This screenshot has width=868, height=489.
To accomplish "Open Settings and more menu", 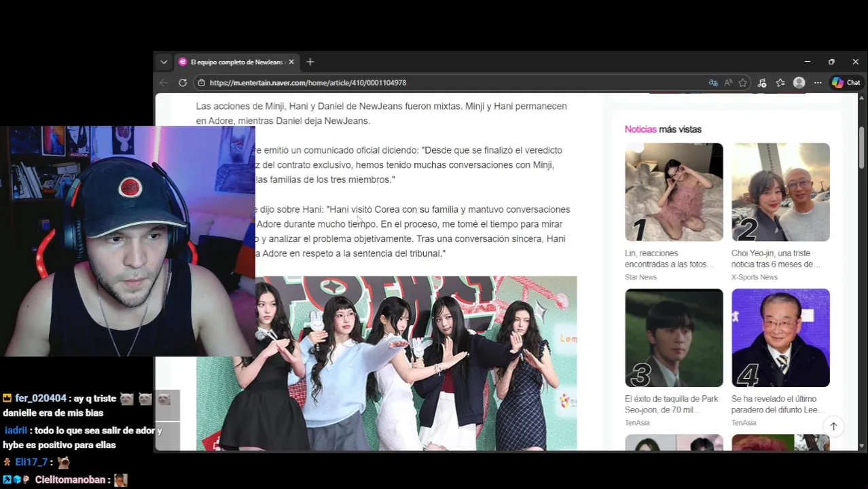I will (818, 83).
